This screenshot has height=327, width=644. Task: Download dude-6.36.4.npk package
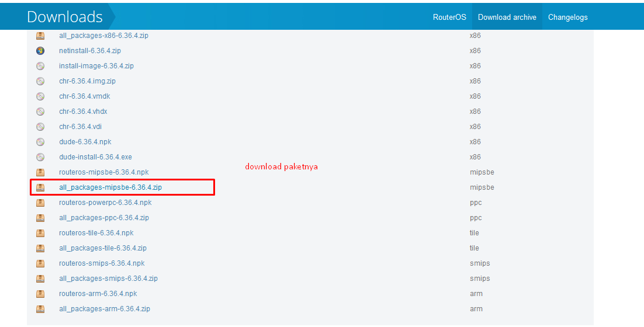tap(85, 142)
